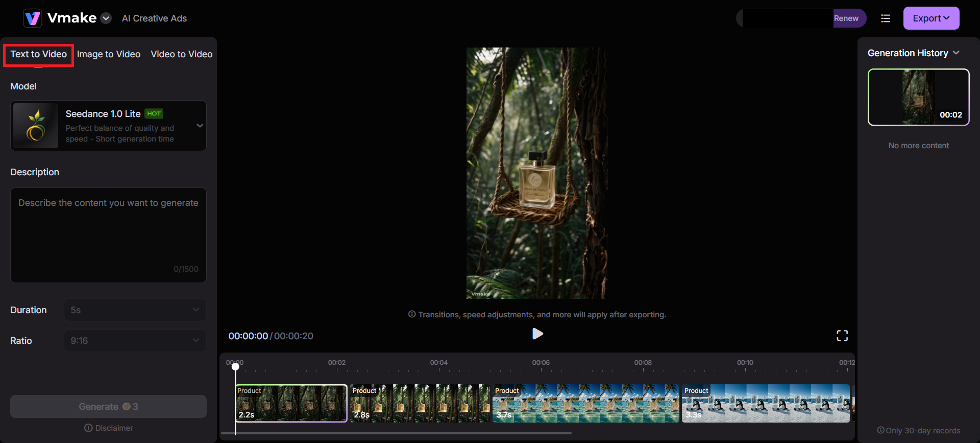
Task: Click the Vmake logo icon
Action: tap(33, 18)
